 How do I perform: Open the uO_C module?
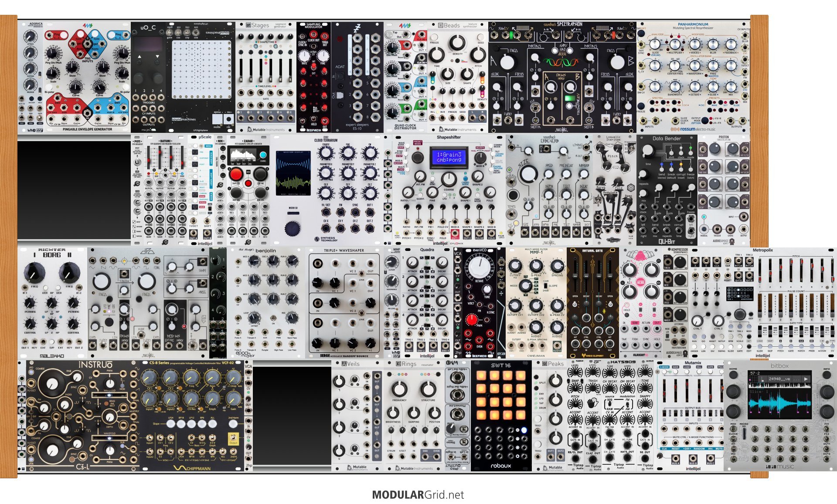[148, 77]
